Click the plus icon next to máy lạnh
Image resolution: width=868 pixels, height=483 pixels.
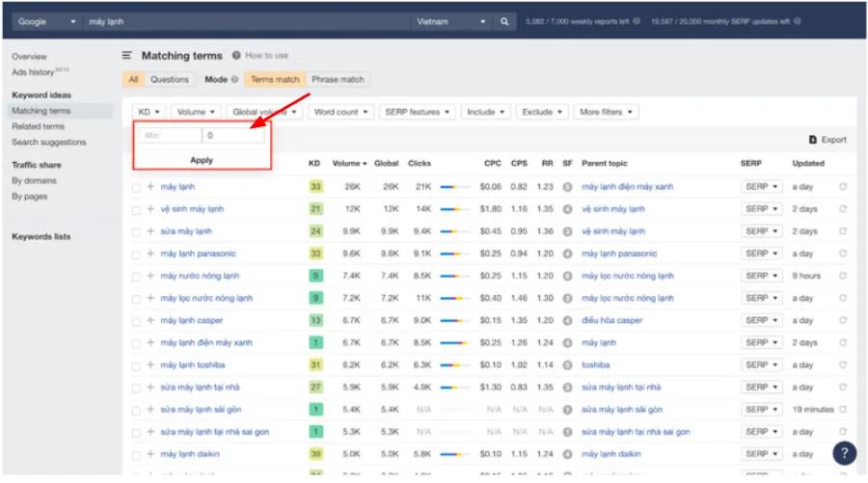pyautogui.click(x=150, y=186)
